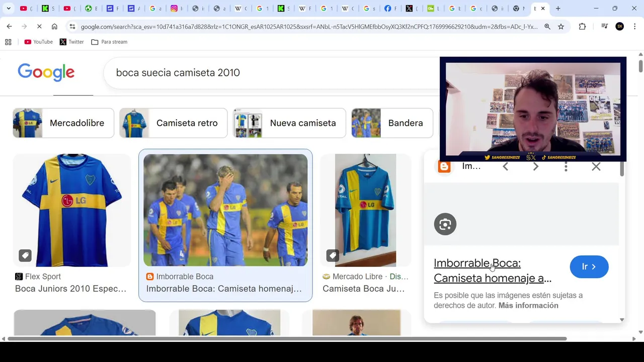Filter by Nueva camiseta chip
This screenshot has width=644, height=362.
(x=289, y=123)
